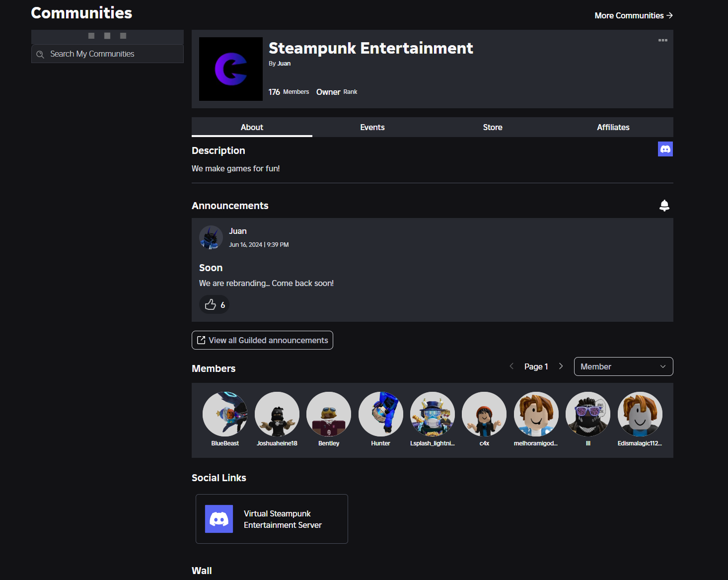Click the Discord logo on the social link card
Screen dimensions: 728x580
point(219,518)
